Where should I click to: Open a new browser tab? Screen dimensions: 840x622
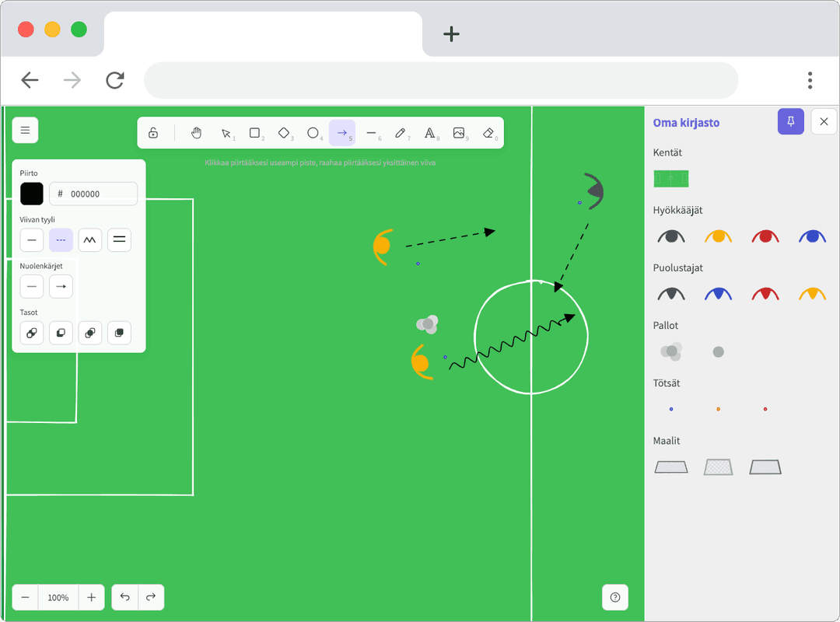coord(451,33)
